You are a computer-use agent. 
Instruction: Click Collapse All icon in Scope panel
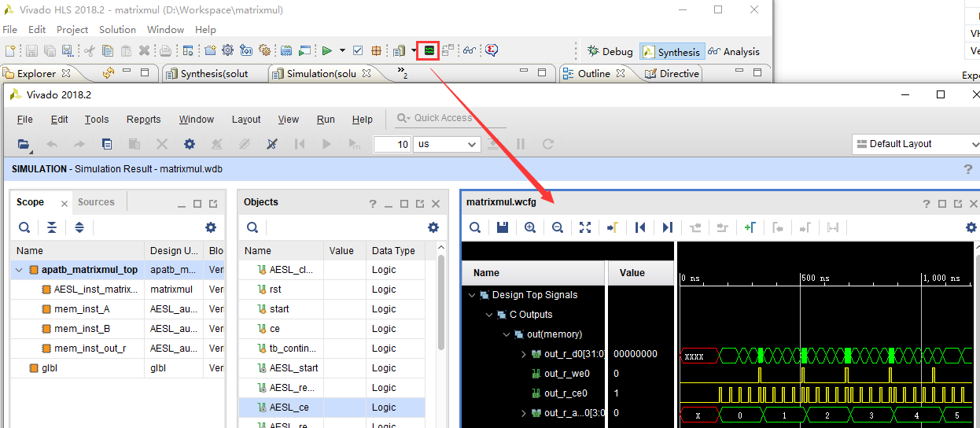(52, 227)
